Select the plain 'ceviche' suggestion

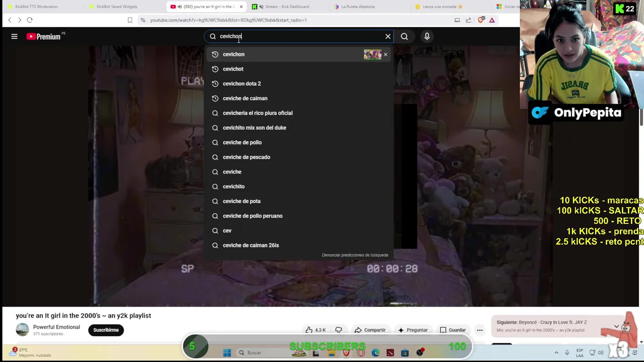[x=299, y=171]
